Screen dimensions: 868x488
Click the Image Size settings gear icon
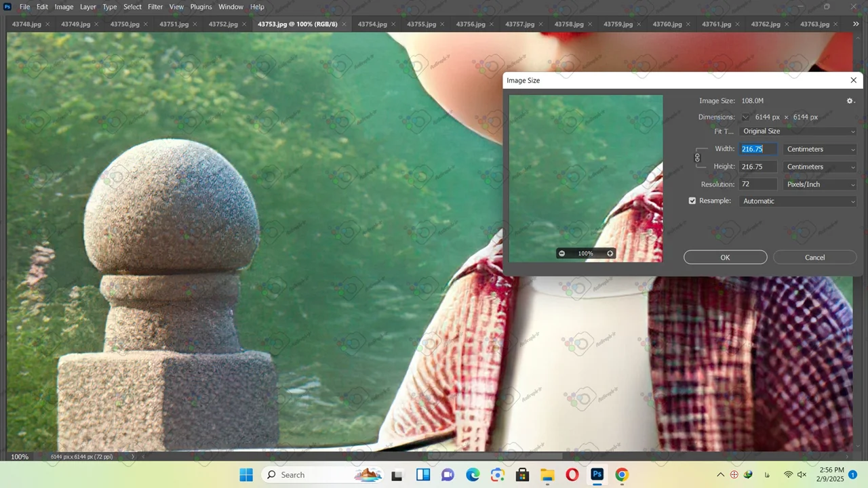850,101
